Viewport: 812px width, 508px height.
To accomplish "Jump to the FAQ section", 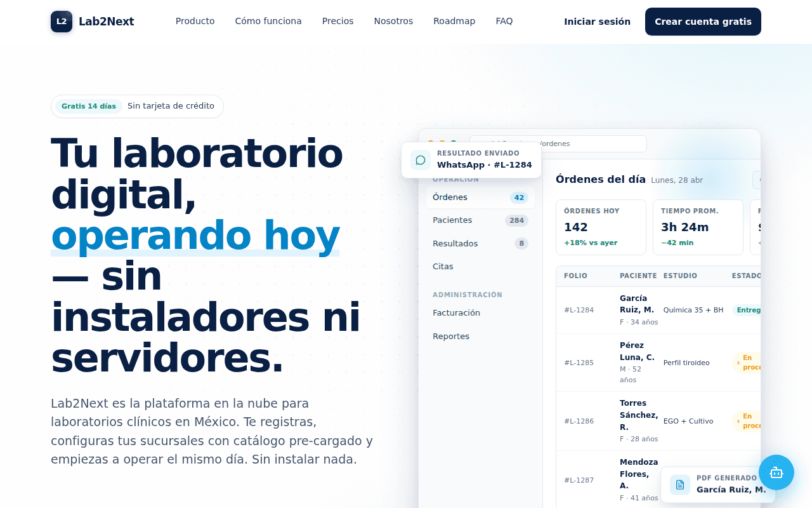I will [x=504, y=21].
